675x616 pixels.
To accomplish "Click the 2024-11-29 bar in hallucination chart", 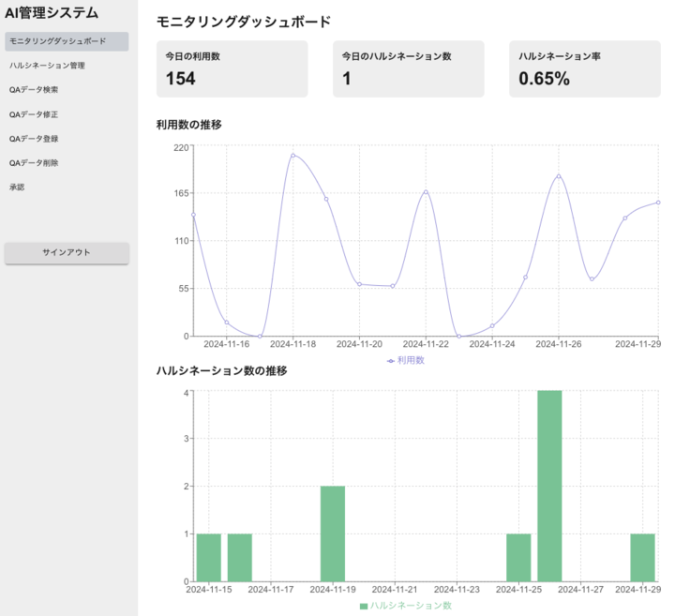I will (x=643, y=558).
